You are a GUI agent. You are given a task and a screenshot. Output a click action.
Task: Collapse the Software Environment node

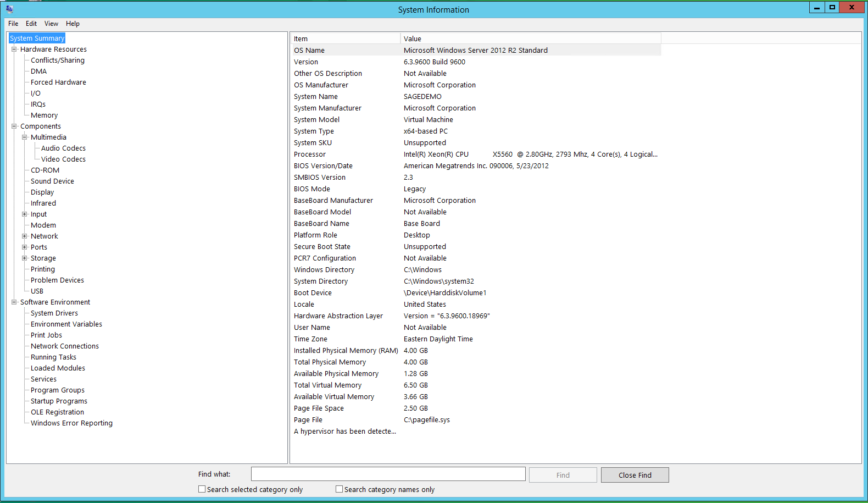tap(14, 302)
